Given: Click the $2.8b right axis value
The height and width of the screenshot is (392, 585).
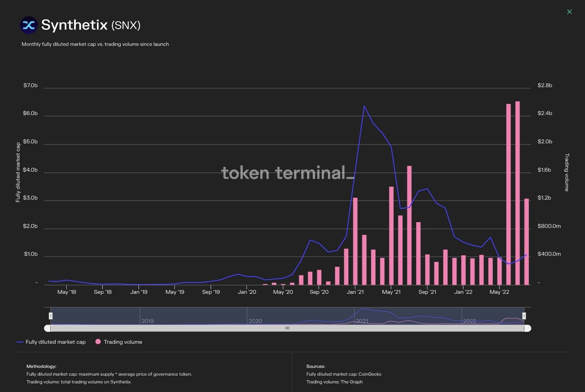Looking at the screenshot, I should 545,86.
